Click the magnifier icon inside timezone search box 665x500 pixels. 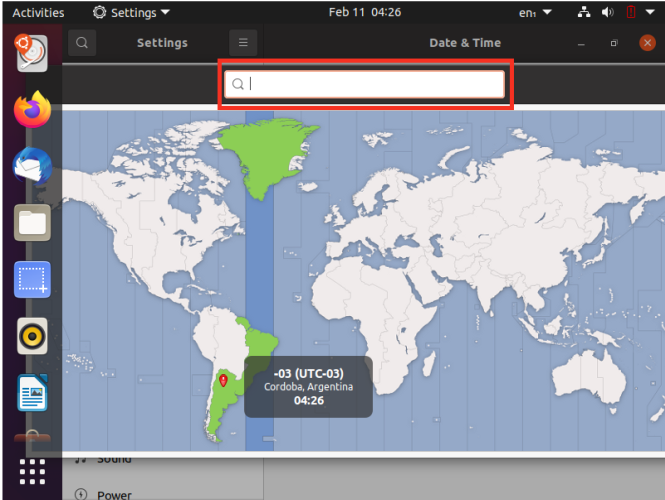pyautogui.click(x=238, y=84)
